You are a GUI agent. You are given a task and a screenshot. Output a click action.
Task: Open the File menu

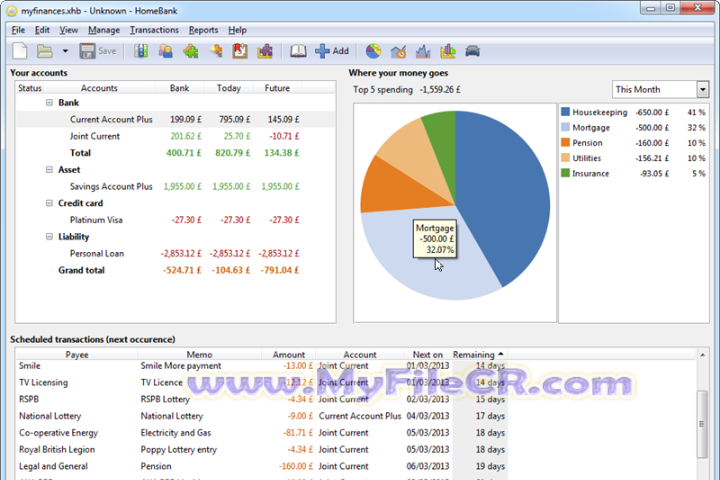[x=18, y=30]
